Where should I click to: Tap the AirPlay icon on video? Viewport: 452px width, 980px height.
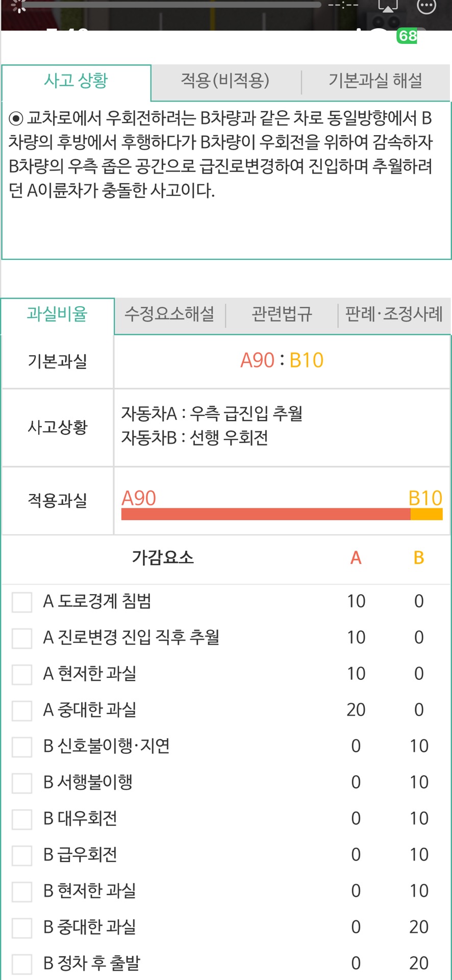point(388,6)
